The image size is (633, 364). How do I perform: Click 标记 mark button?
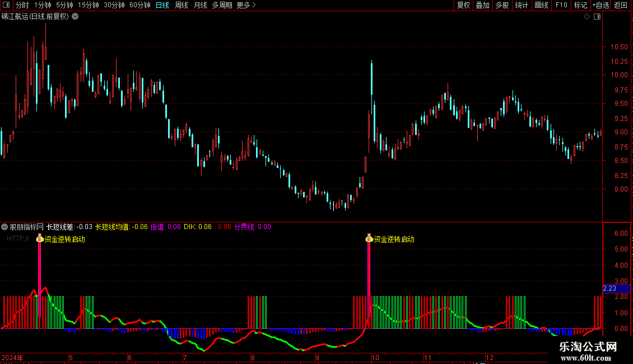pos(580,5)
